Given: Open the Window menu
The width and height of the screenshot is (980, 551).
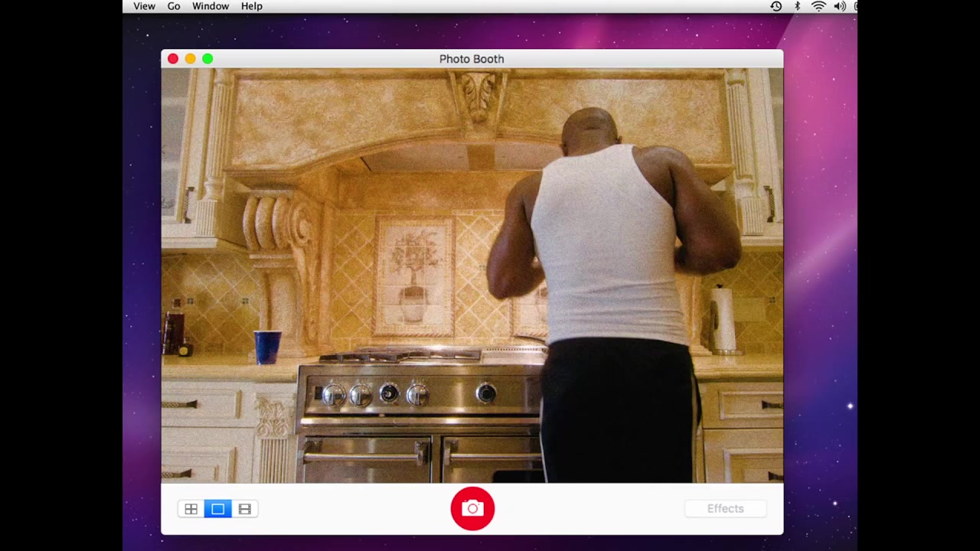Looking at the screenshot, I should pos(211,6).
